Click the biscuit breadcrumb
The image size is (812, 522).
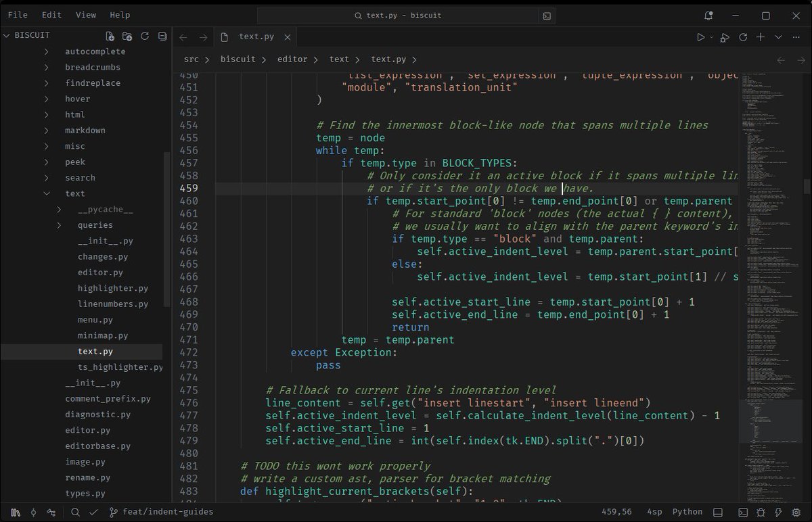(x=238, y=60)
